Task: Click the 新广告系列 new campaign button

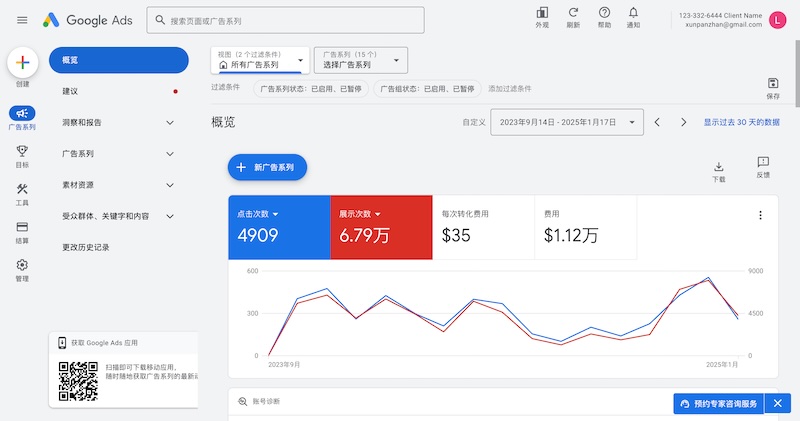Action: (267, 167)
